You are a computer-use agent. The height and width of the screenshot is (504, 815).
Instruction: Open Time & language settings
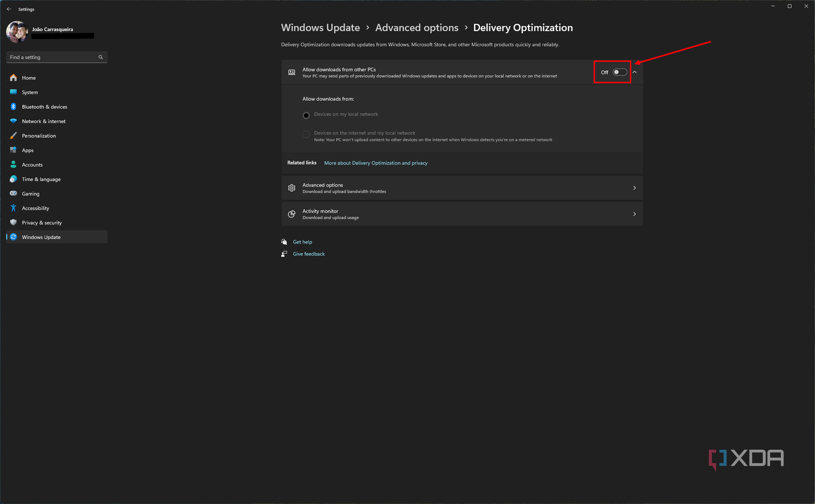click(57, 179)
